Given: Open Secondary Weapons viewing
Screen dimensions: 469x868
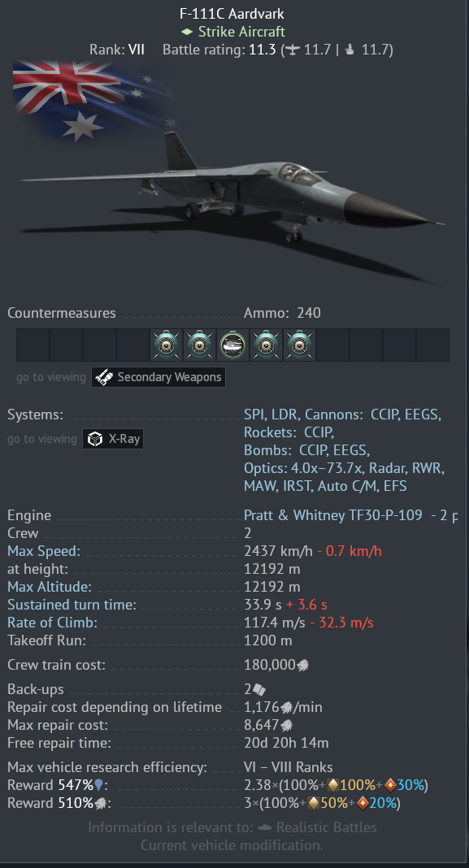Looking at the screenshot, I should coord(159,377).
